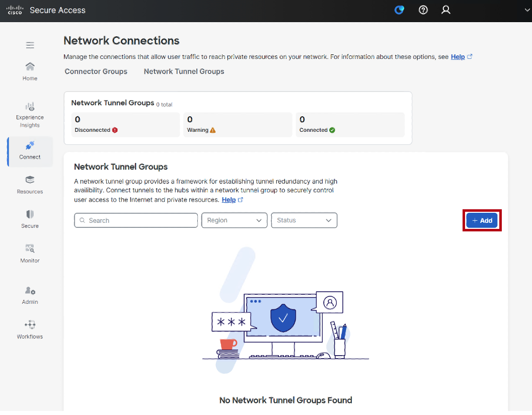Screen dimensions: 532x415
Task: Click the Network Connections heading
Action: tap(121, 41)
